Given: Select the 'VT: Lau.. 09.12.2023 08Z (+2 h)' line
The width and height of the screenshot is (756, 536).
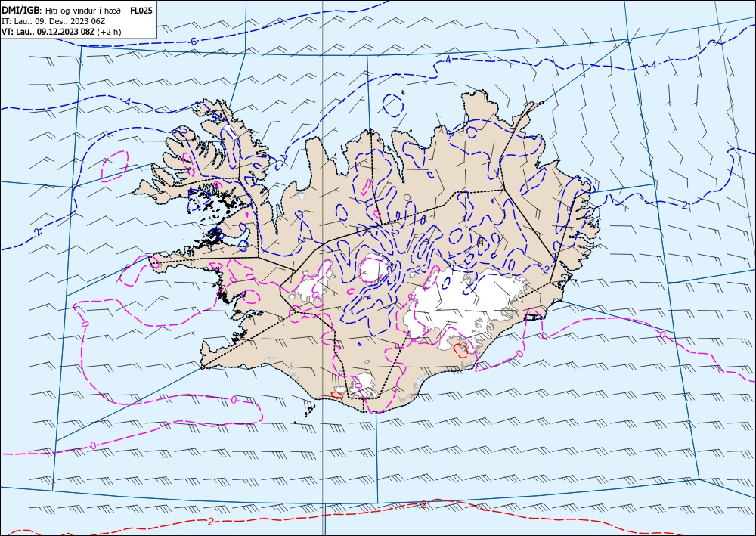Looking at the screenshot, I should click(x=62, y=32).
